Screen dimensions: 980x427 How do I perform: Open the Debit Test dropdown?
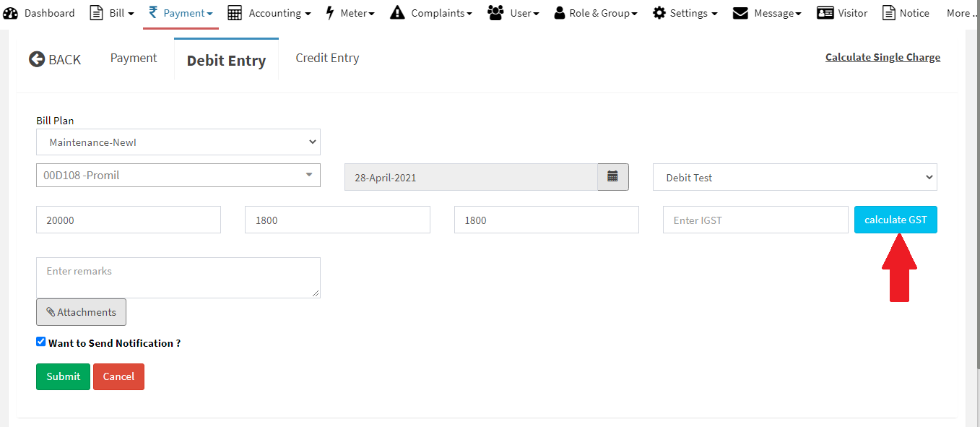[794, 177]
